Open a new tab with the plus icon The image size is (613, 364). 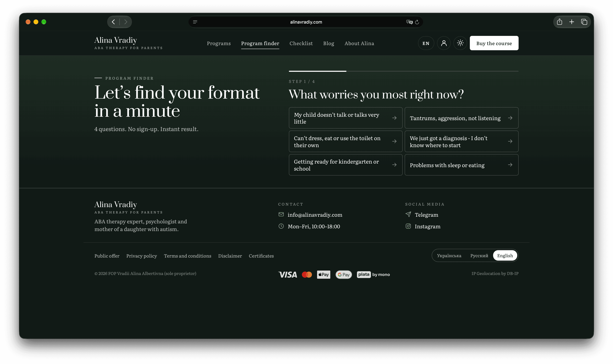571,22
